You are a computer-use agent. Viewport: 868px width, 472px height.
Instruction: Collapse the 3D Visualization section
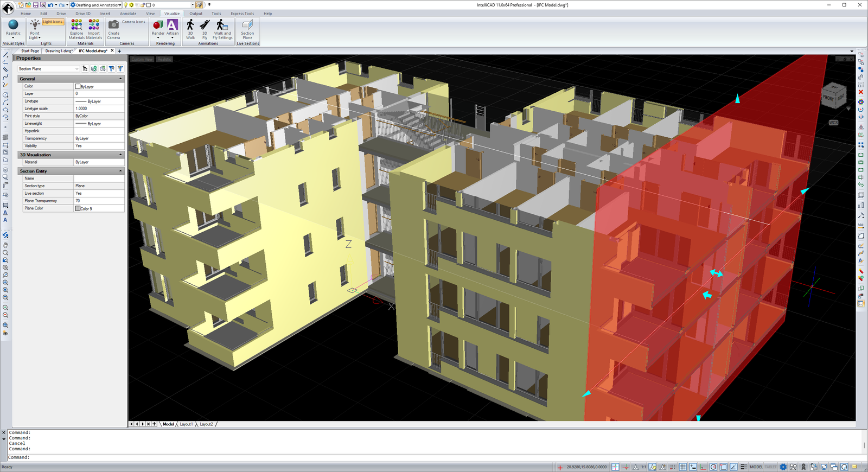[120, 155]
